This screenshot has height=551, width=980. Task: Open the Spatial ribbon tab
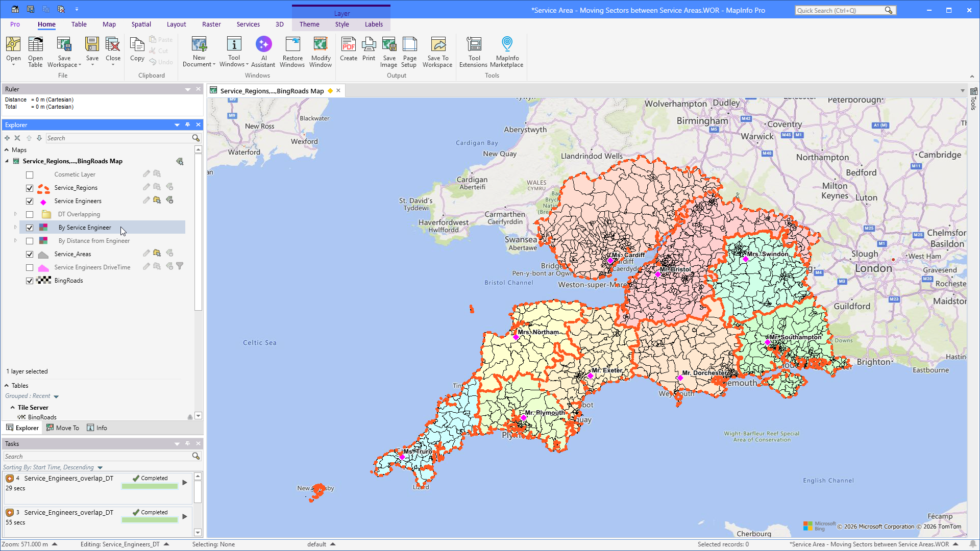coord(141,24)
